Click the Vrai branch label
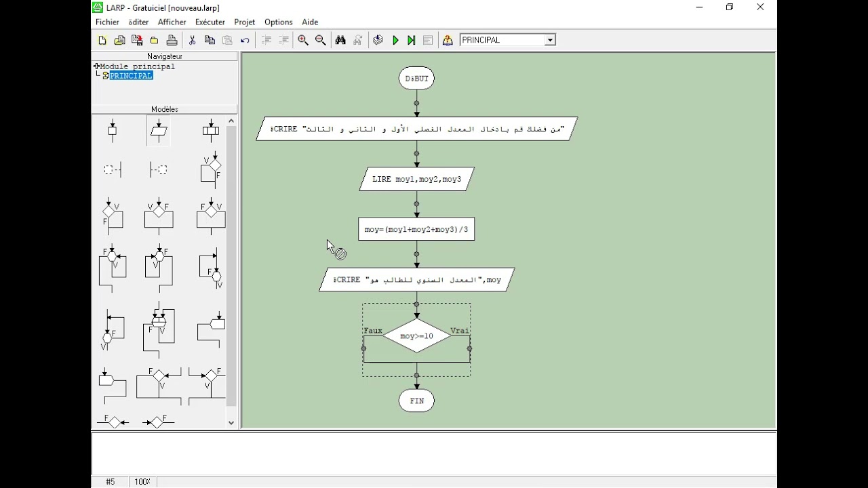The height and width of the screenshot is (488, 868). (x=460, y=331)
